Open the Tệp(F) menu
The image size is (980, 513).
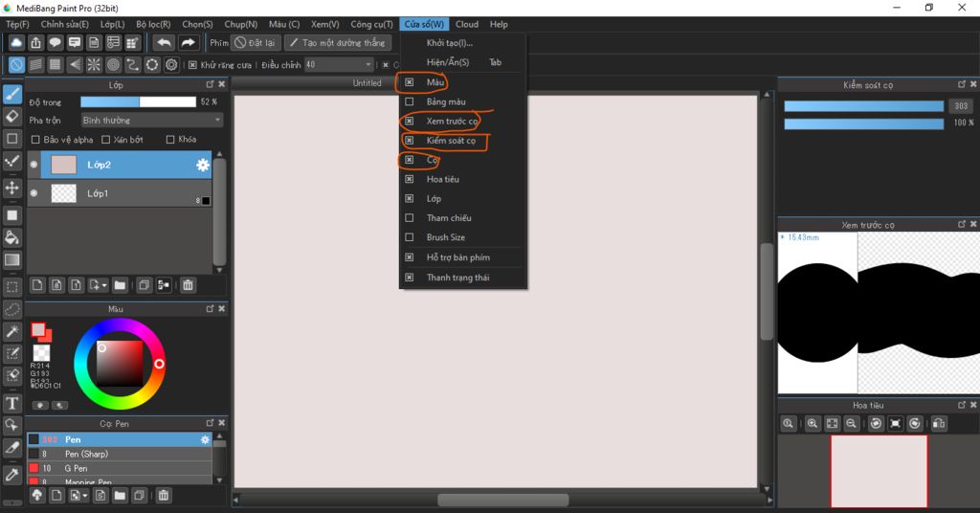point(17,24)
